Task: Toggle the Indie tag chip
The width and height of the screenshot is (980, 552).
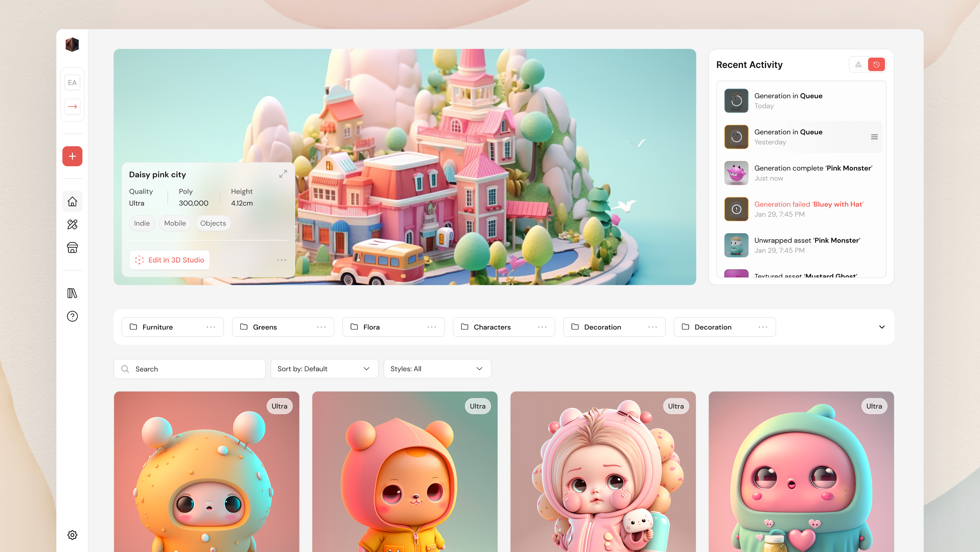Action: (x=142, y=223)
